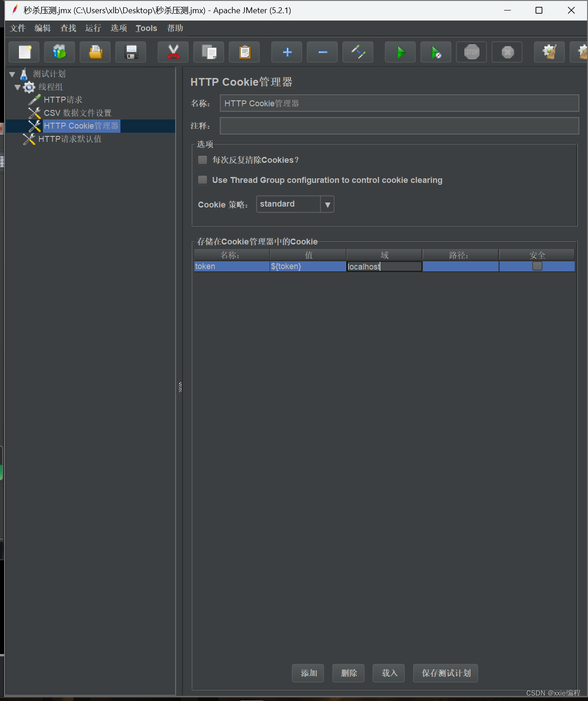The height and width of the screenshot is (701, 588).
Task: Click the HTTP Cookie管理器 tree node icon
Action: (x=35, y=126)
